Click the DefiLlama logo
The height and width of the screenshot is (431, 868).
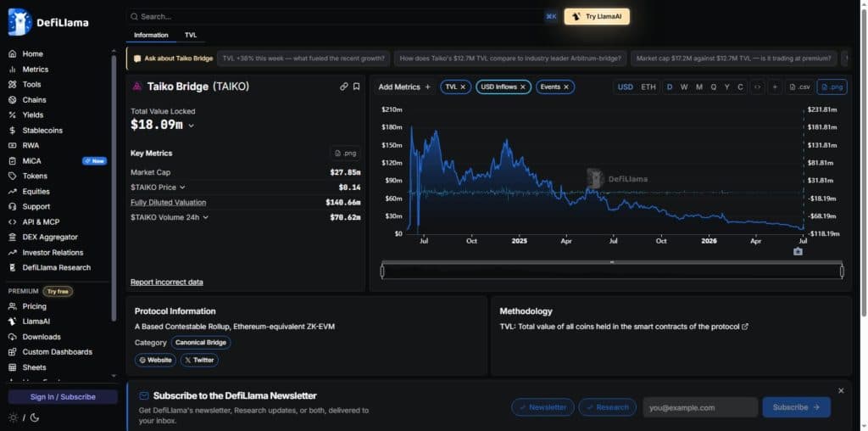(x=48, y=22)
